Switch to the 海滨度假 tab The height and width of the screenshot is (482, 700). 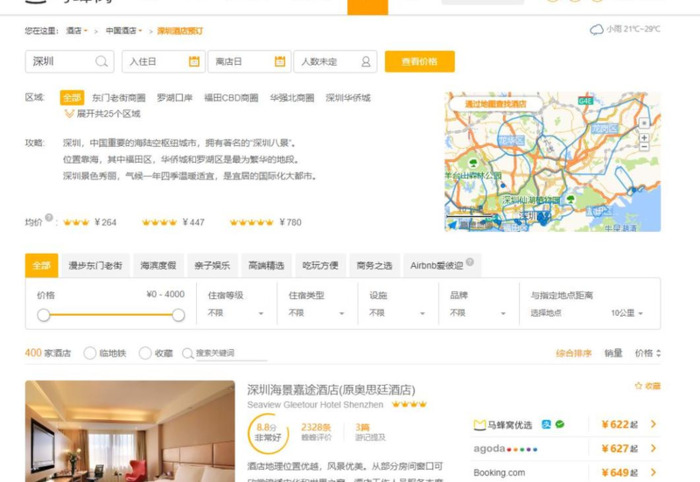[x=158, y=266]
